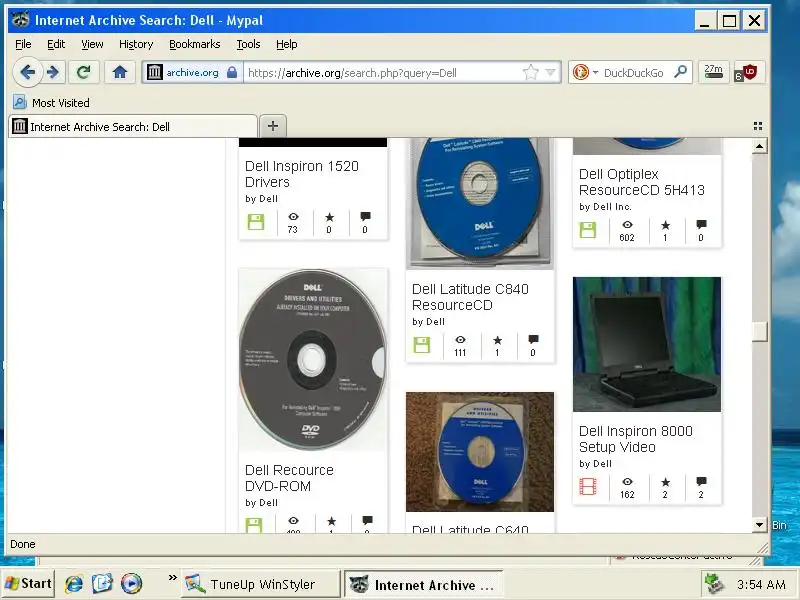Launch Internet Explorer from quick launch
The height and width of the screenshot is (600, 800).
(x=74, y=583)
